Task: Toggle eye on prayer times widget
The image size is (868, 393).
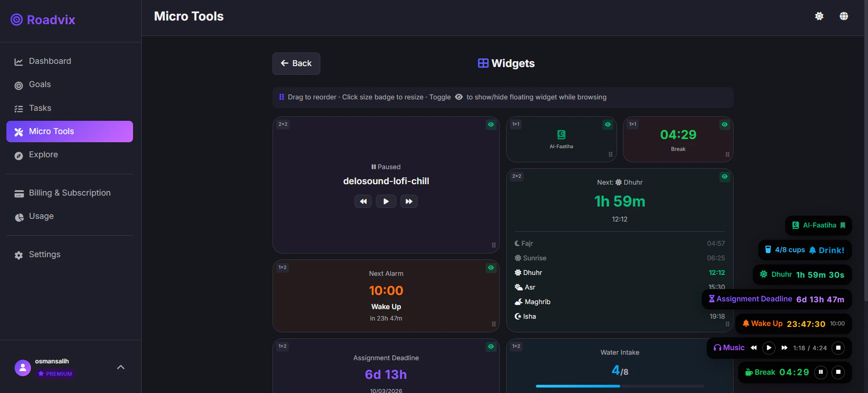Action: (x=724, y=176)
